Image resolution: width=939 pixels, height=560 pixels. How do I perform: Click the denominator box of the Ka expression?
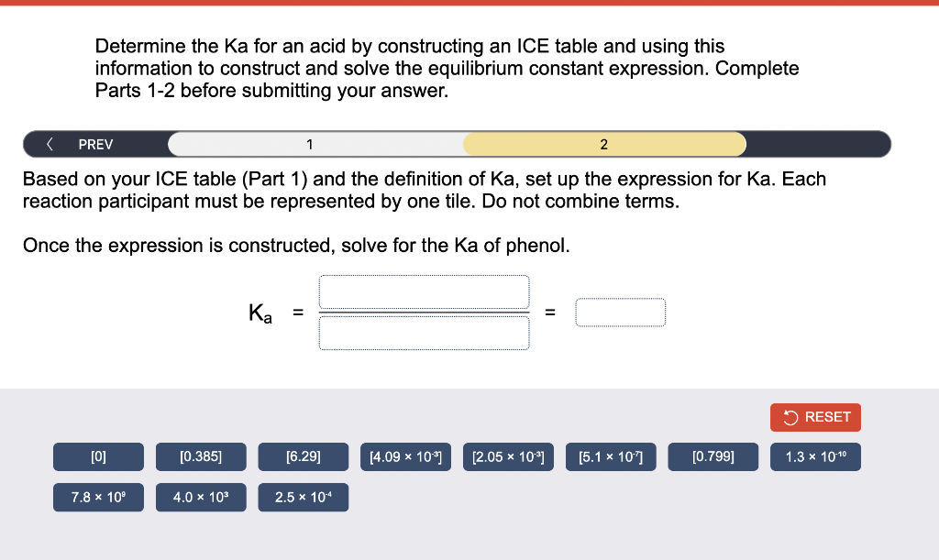pos(424,333)
